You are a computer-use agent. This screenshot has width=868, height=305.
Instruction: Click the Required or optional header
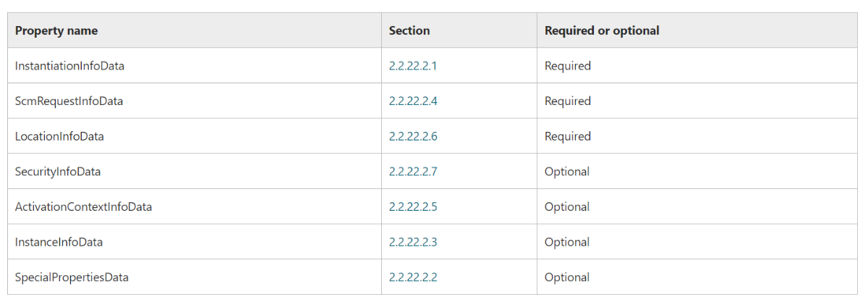[x=602, y=30]
